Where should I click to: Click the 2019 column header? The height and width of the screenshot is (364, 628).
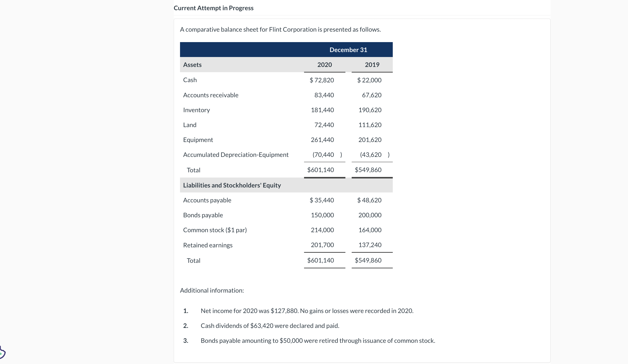pos(372,65)
